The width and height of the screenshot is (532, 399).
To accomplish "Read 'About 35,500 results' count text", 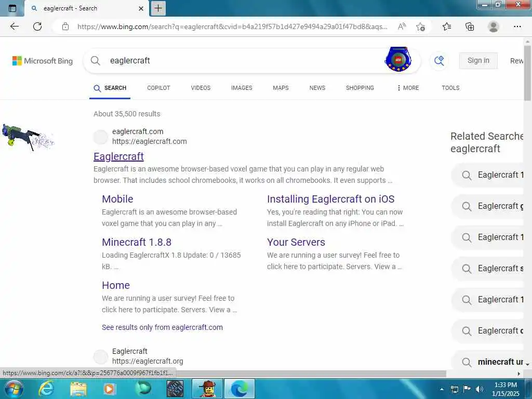I will (127, 114).
